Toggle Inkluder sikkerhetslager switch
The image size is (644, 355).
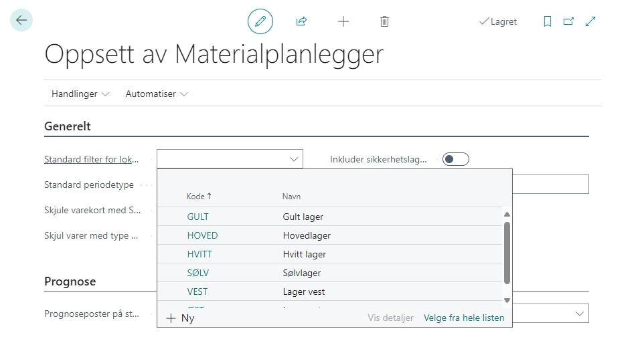(456, 159)
